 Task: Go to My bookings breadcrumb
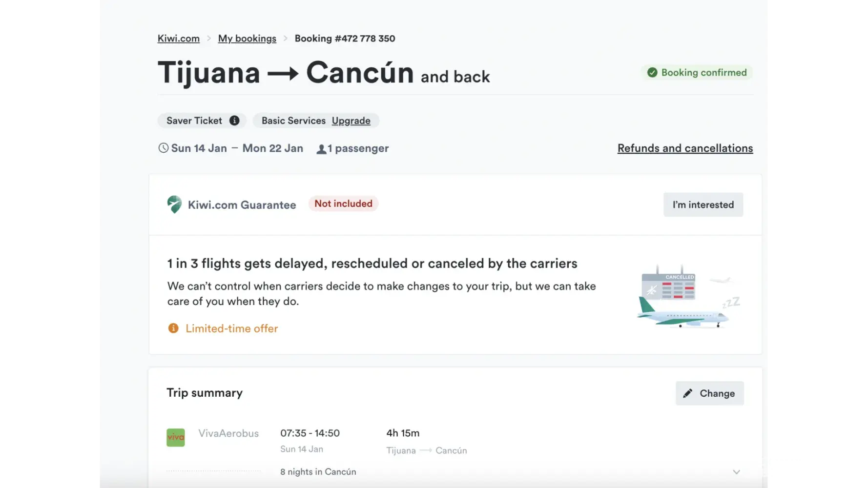click(247, 39)
